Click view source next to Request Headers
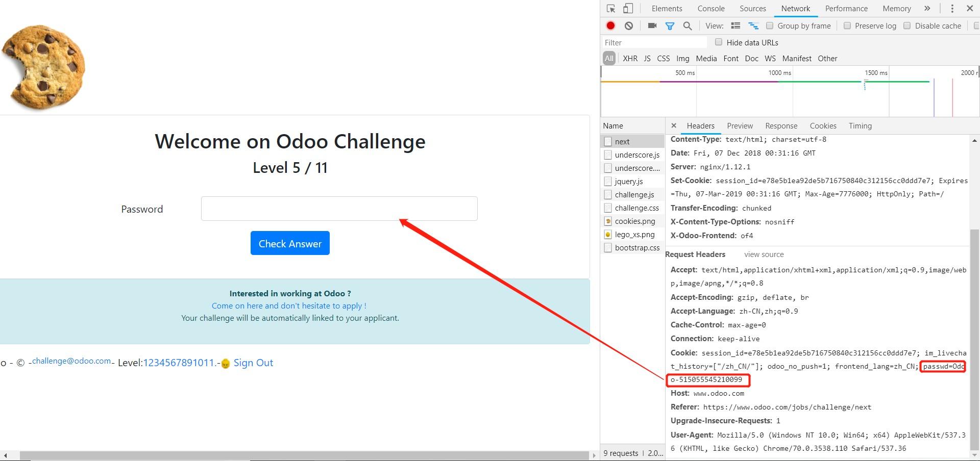 [x=764, y=254]
